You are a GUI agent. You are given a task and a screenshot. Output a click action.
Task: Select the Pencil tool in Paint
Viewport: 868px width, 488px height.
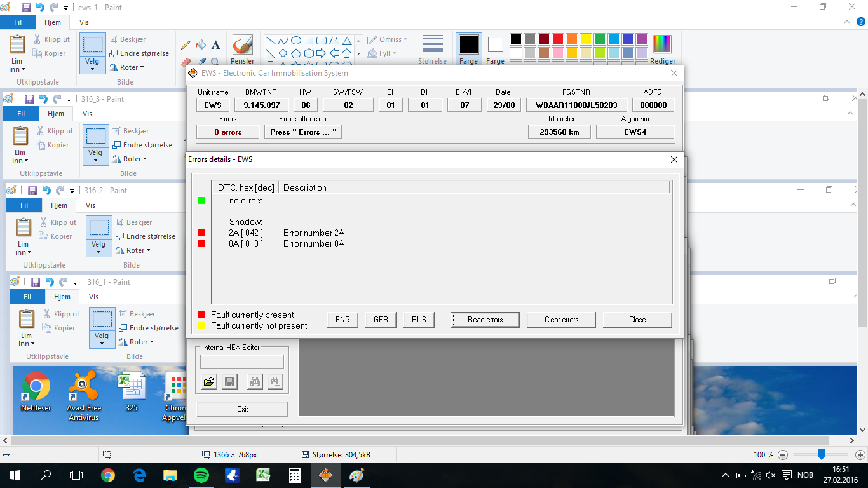pos(186,45)
